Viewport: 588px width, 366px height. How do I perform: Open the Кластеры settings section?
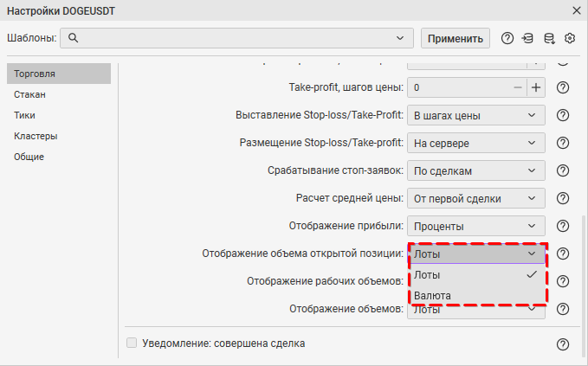click(x=36, y=136)
